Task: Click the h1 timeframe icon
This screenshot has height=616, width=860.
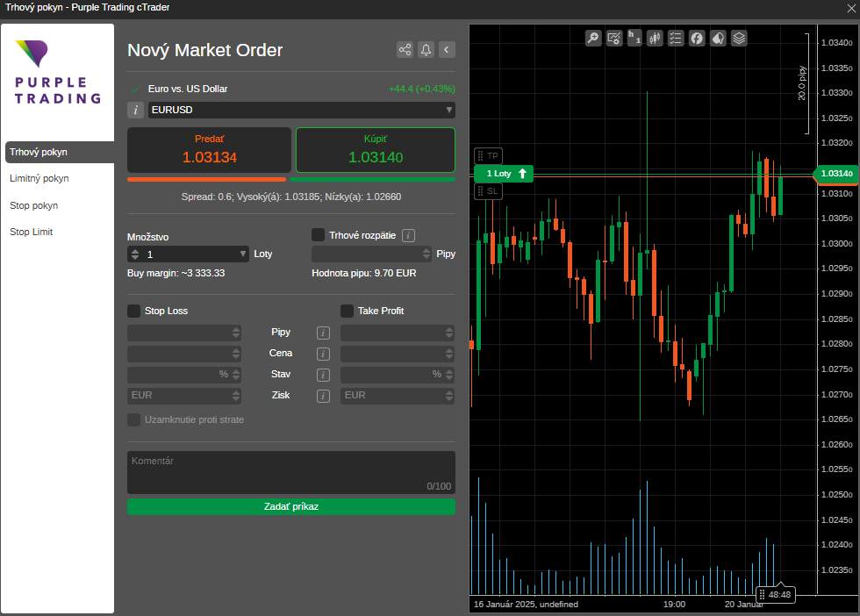Action: pyautogui.click(x=634, y=39)
